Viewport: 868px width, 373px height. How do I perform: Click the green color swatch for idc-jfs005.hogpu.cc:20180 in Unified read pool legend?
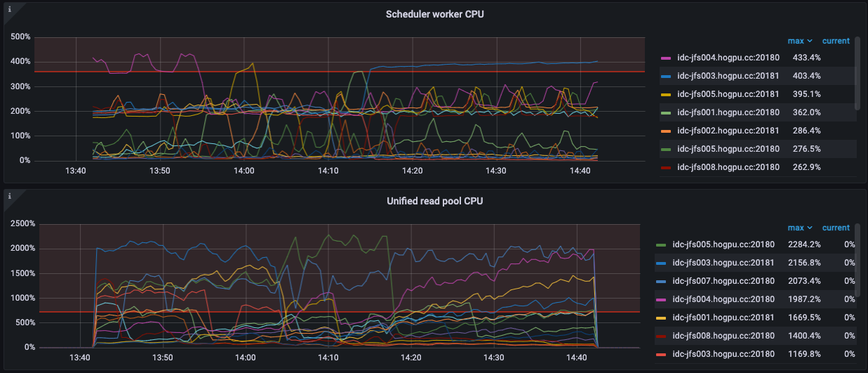coord(661,244)
